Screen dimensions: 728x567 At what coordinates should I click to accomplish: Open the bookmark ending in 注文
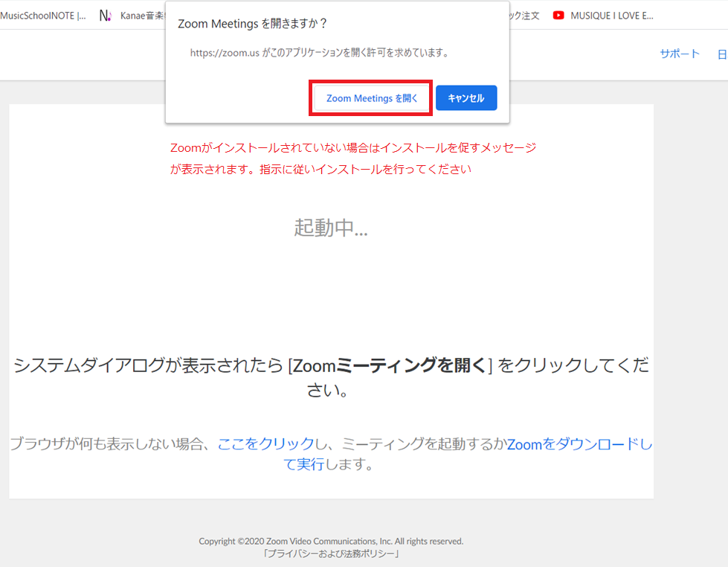tap(525, 16)
